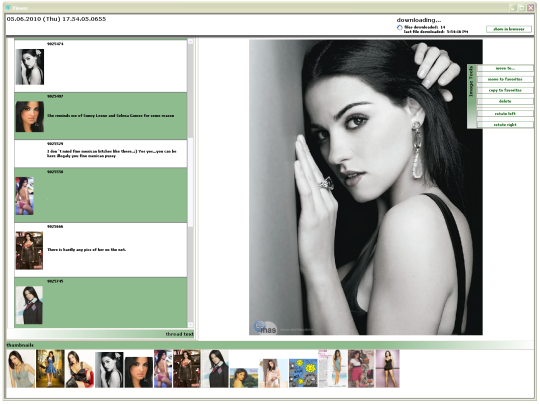The image size is (540, 404).
Task: Select the last thumbnail with pink background
Action: [x=387, y=369]
